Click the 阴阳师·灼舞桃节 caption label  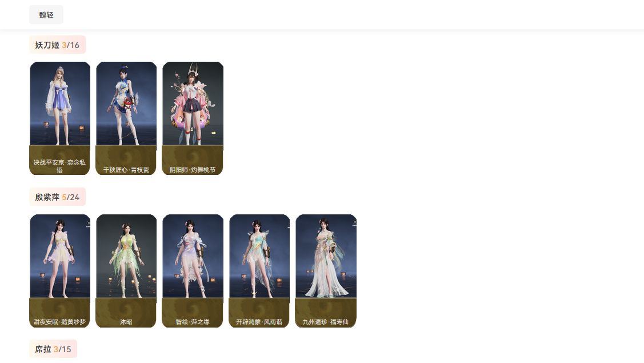(x=193, y=170)
